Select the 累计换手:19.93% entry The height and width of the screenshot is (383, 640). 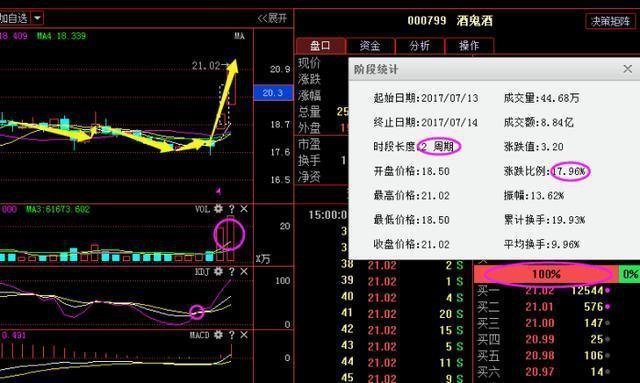pyautogui.click(x=544, y=220)
